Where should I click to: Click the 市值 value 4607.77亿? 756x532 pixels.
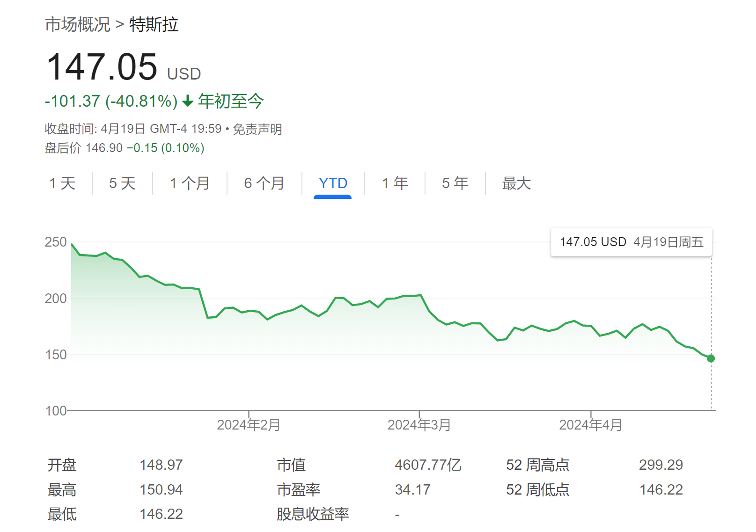(428, 465)
